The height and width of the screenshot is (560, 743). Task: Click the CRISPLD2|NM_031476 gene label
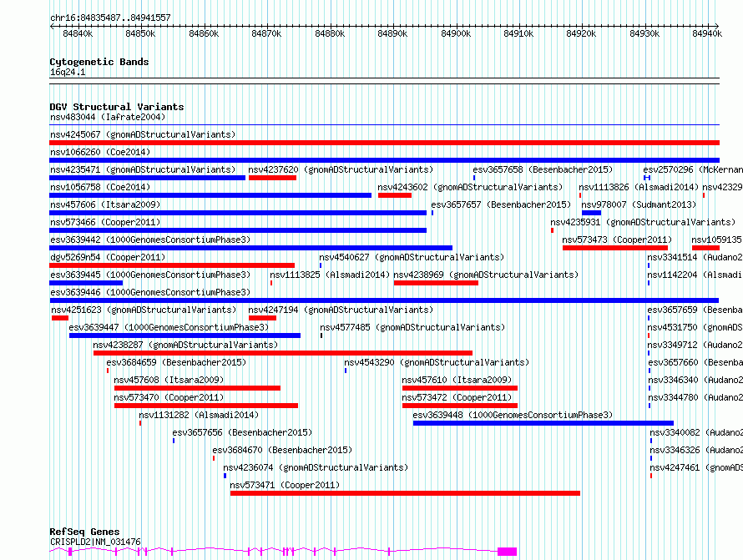click(95, 542)
